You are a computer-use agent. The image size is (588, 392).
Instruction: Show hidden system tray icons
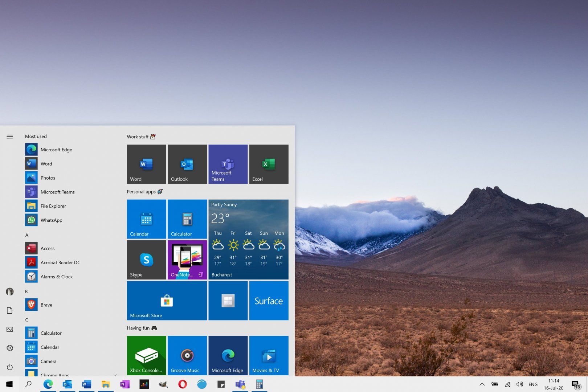(482, 384)
